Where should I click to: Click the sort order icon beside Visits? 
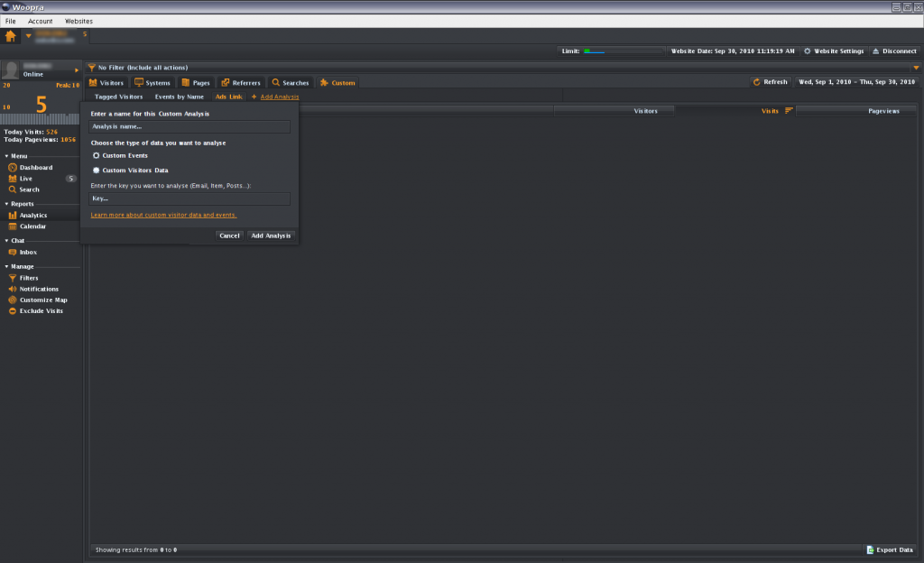pos(789,111)
